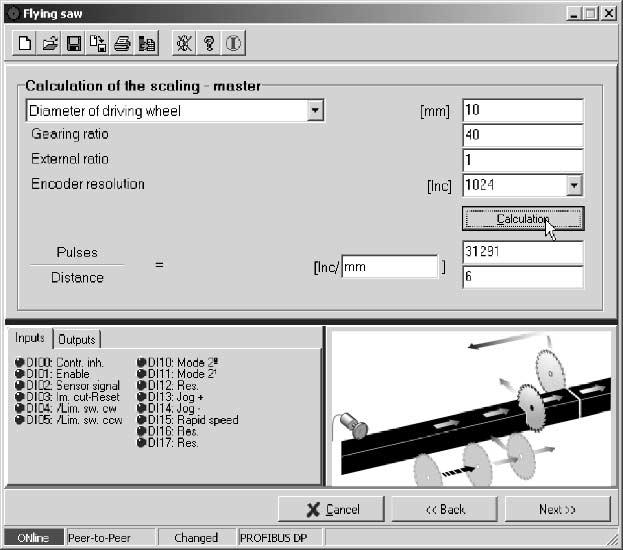Click the save-as document and disk icon
The width and height of the screenshot is (623, 550).
click(x=98, y=43)
